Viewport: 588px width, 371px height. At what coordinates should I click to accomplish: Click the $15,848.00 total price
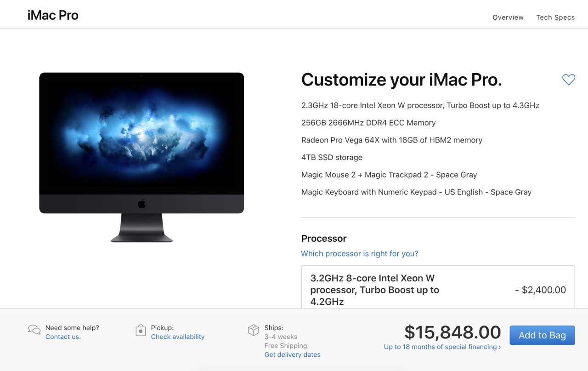click(452, 332)
